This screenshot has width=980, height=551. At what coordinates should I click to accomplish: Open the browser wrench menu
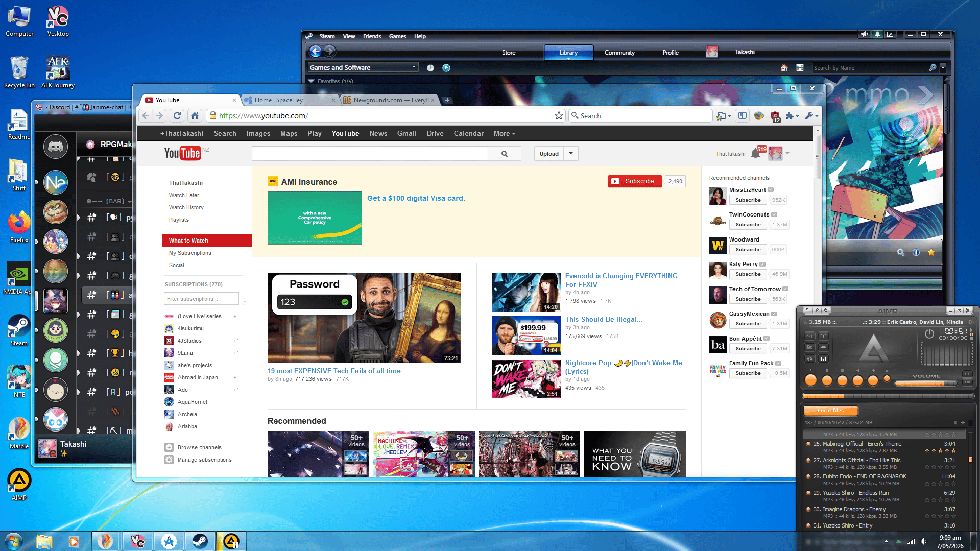pos(811,116)
